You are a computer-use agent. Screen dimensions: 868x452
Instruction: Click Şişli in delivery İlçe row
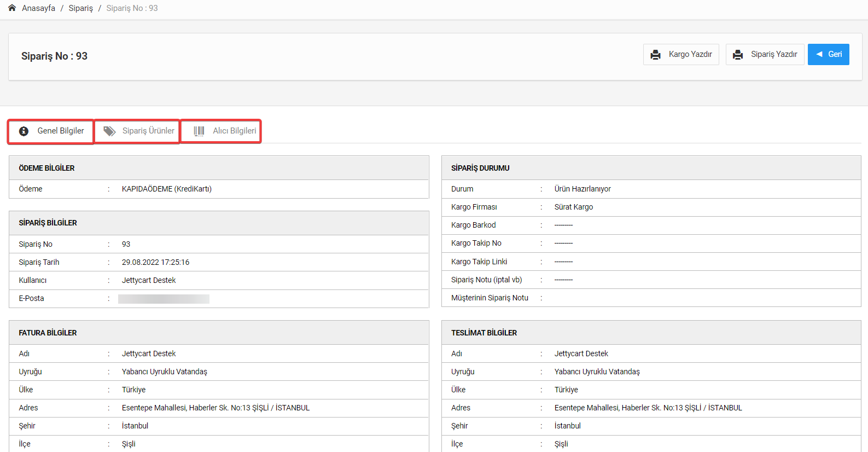coord(561,444)
